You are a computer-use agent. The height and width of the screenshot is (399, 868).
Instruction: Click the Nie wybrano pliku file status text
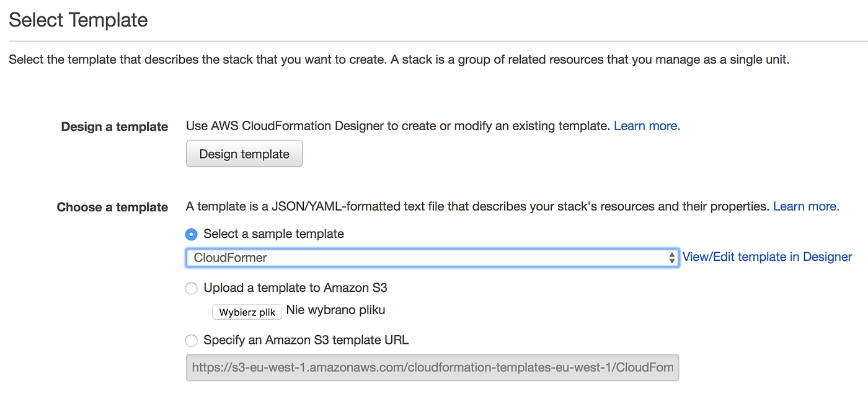click(x=336, y=310)
